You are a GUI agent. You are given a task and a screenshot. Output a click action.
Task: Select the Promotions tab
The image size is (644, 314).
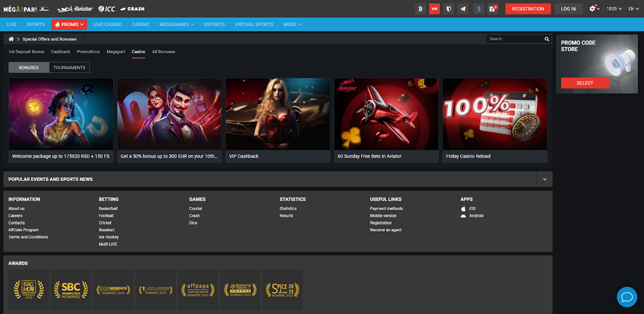coord(88,52)
